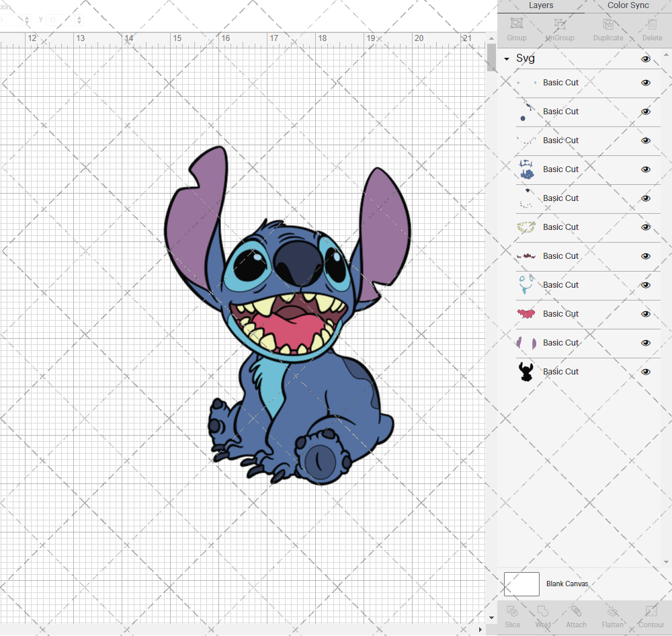
Task: Click the Svg group name
Action: 525,58
